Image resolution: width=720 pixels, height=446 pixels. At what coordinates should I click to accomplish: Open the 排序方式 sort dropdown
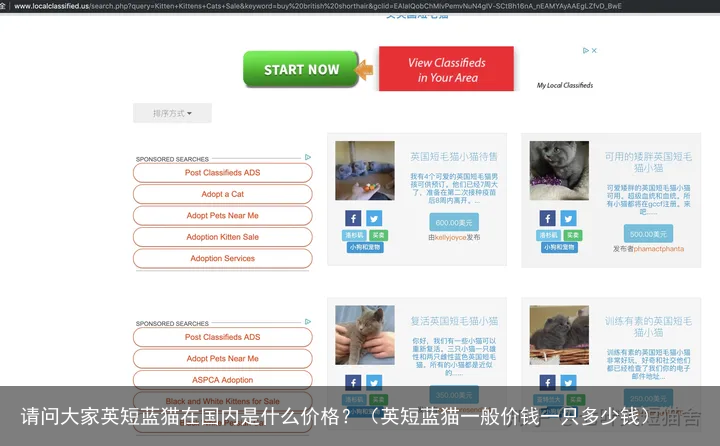tap(172, 113)
